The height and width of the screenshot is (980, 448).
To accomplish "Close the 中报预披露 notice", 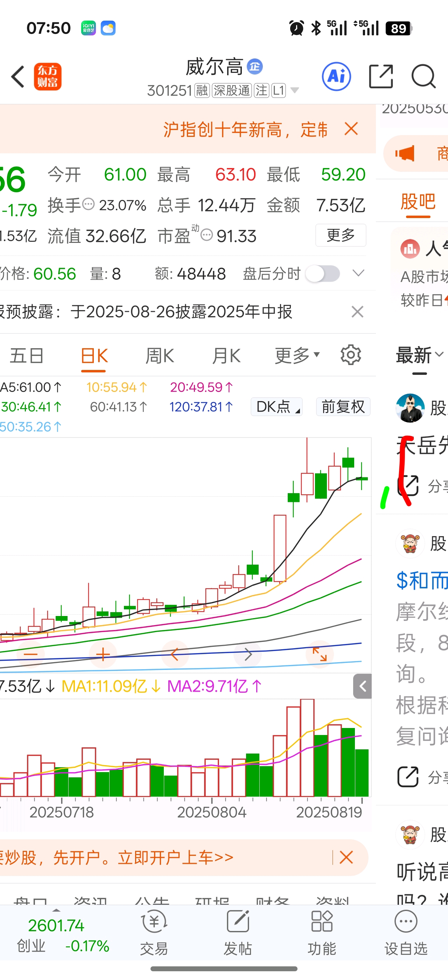I will [357, 312].
